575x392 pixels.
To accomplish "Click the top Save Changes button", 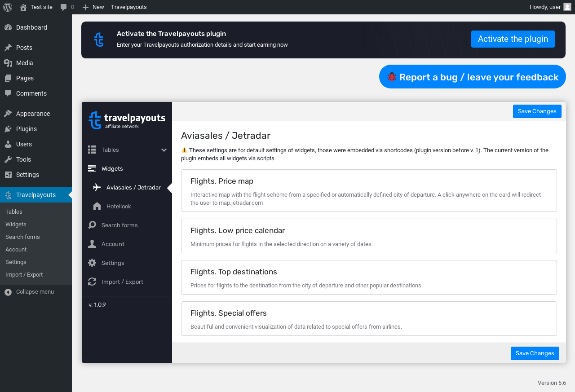I will click(537, 111).
